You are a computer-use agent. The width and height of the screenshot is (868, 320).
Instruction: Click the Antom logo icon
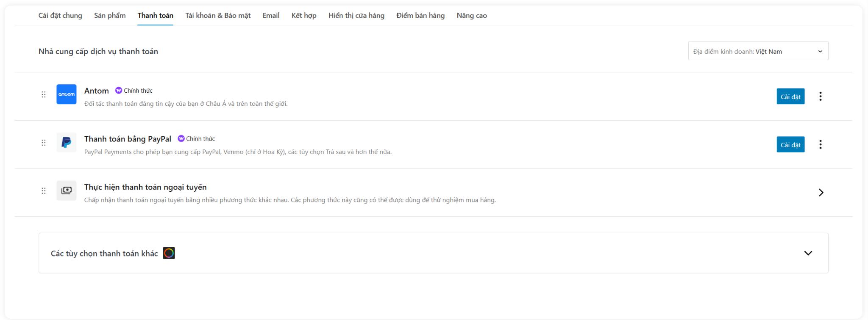[67, 94]
